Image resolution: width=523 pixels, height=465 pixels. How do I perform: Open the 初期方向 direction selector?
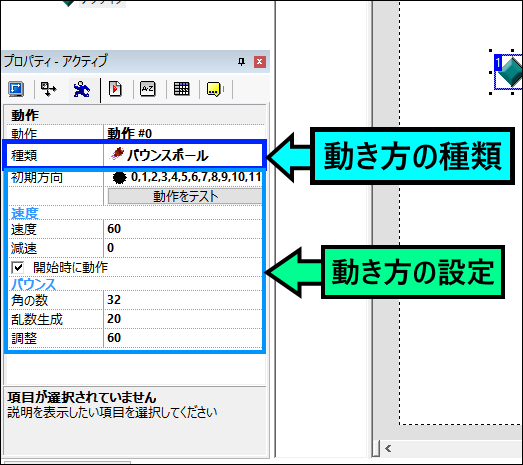tap(183, 177)
